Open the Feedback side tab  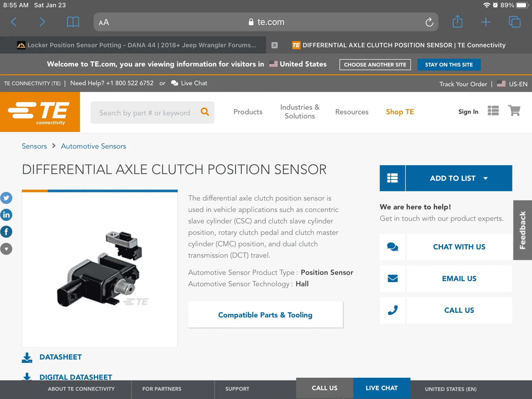pyautogui.click(x=522, y=230)
